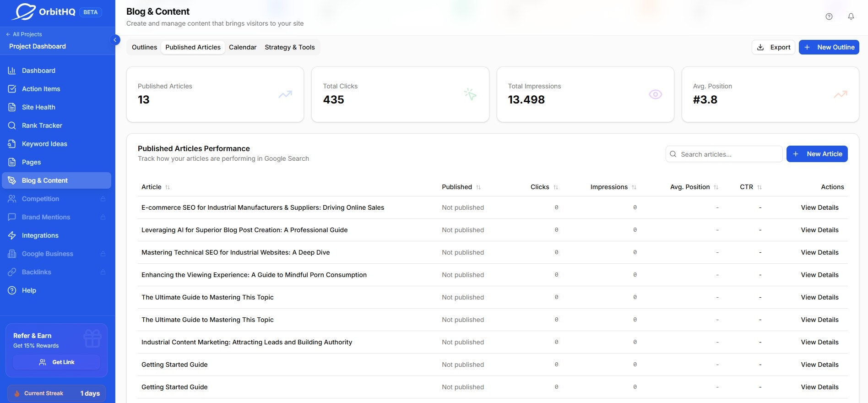Click the BETA badge

pos(91,12)
